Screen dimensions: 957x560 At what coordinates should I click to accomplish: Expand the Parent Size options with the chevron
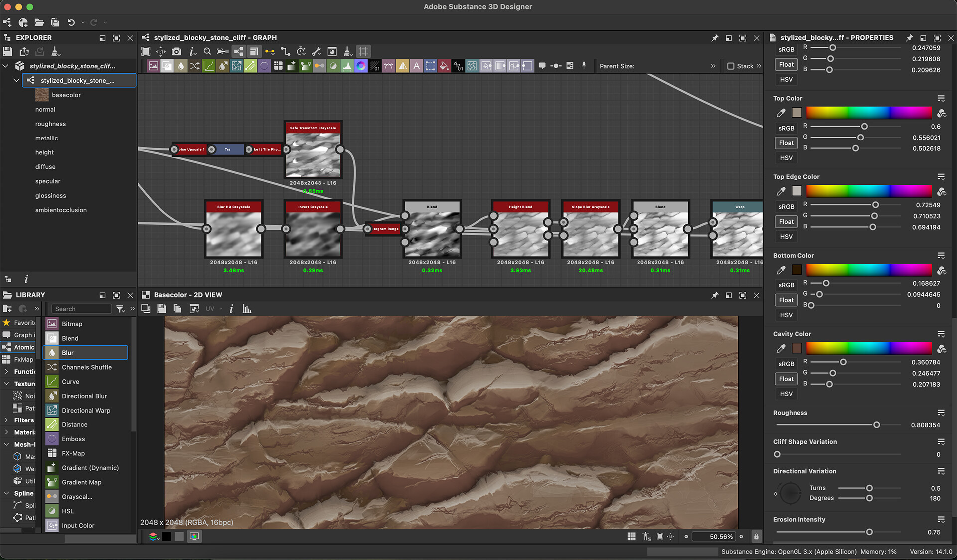point(714,66)
